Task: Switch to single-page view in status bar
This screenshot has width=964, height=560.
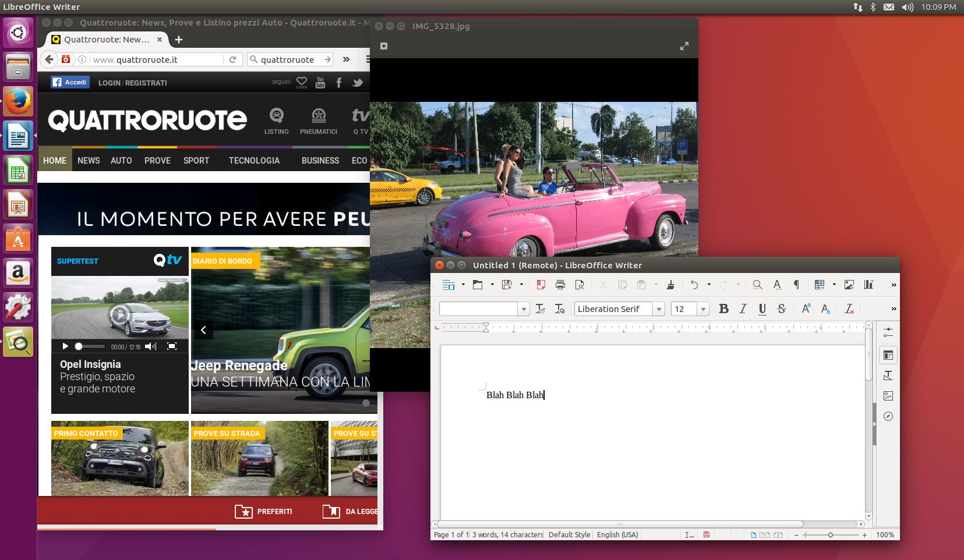Action: (x=754, y=535)
